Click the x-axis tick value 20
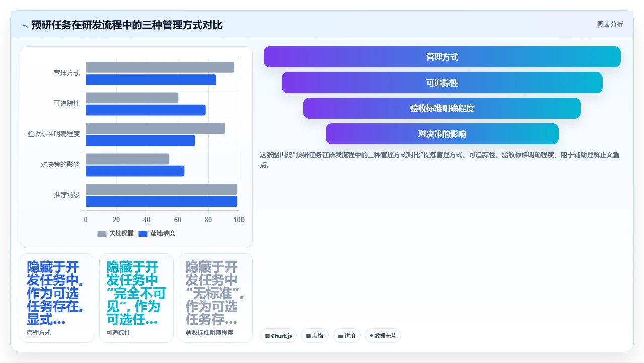This screenshot has width=644, height=363. (x=116, y=220)
